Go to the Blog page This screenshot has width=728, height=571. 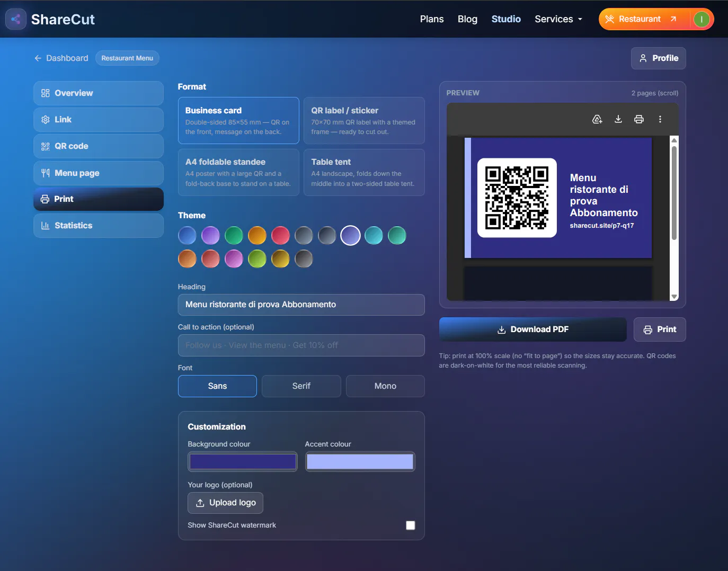pyautogui.click(x=467, y=19)
